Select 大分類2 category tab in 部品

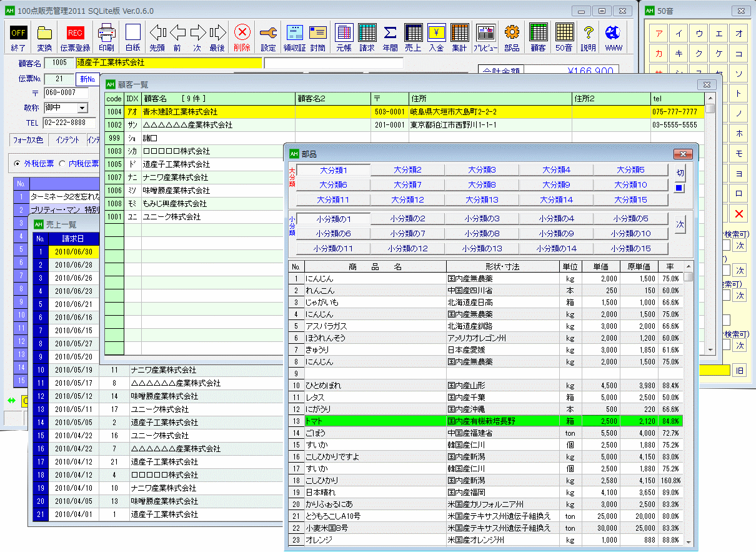407,170
